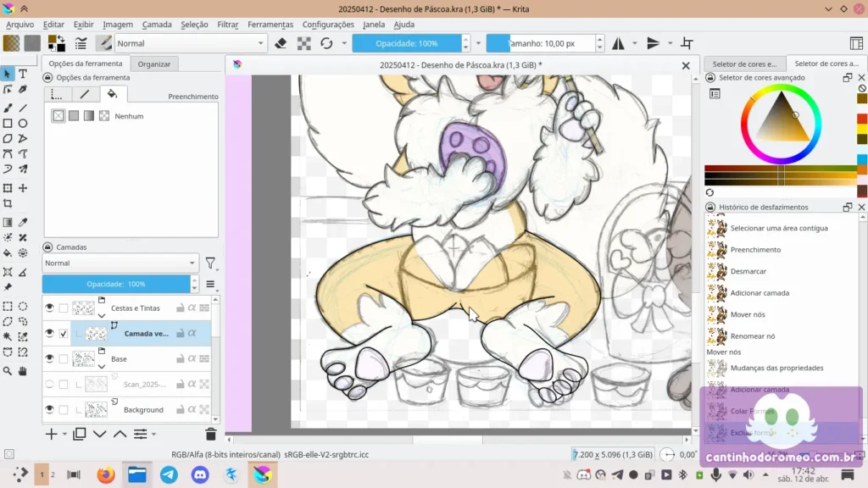This screenshot has width=868, height=488.
Task: Toggle Preserve Alpha in top toolbar
Action: [x=304, y=43]
